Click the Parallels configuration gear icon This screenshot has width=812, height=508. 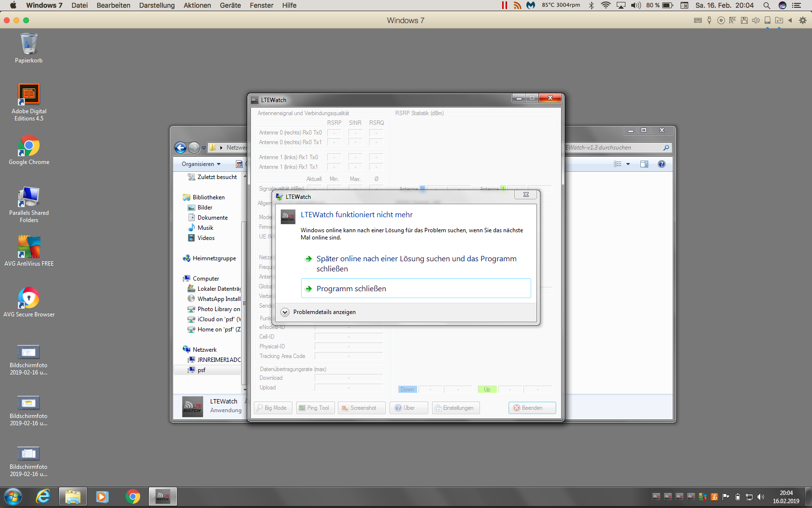pos(803,20)
